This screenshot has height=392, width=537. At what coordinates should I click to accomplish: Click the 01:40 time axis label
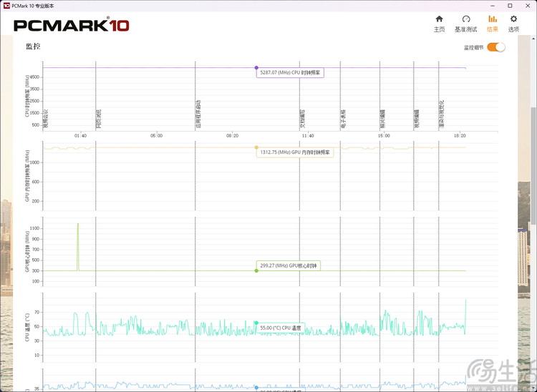tap(80, 136)
